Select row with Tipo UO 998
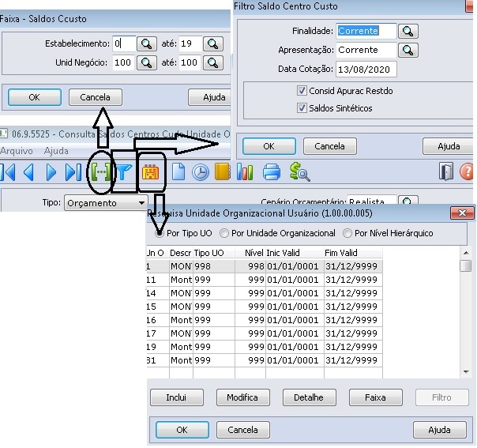Viewport: 477px width, 448px height. tap(265, 266)
